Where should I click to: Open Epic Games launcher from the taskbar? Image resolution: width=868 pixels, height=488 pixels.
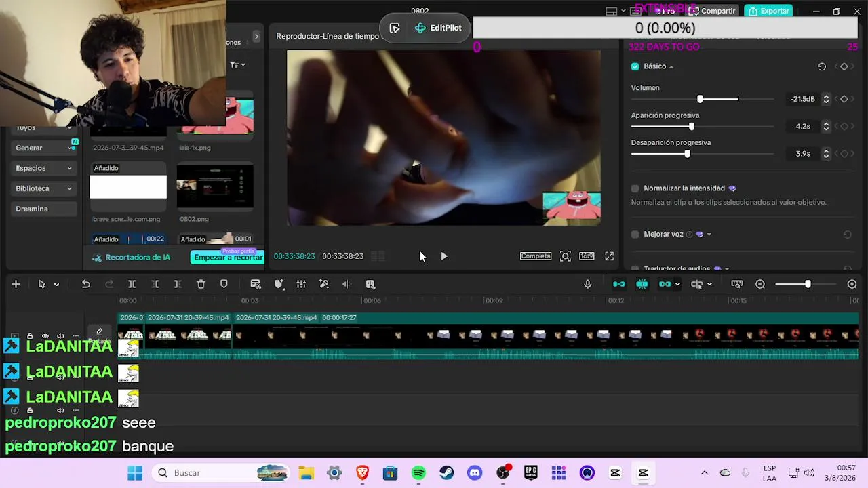click(x=530, y=473)
